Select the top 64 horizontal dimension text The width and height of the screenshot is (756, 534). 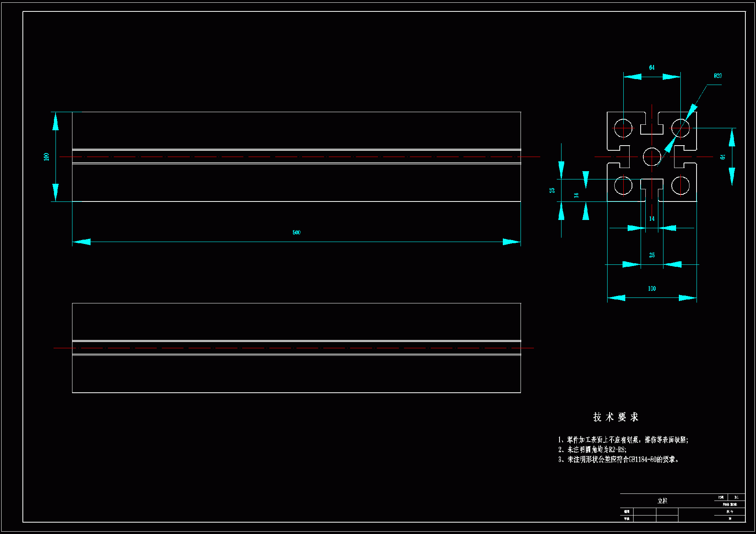pos(652,68)
